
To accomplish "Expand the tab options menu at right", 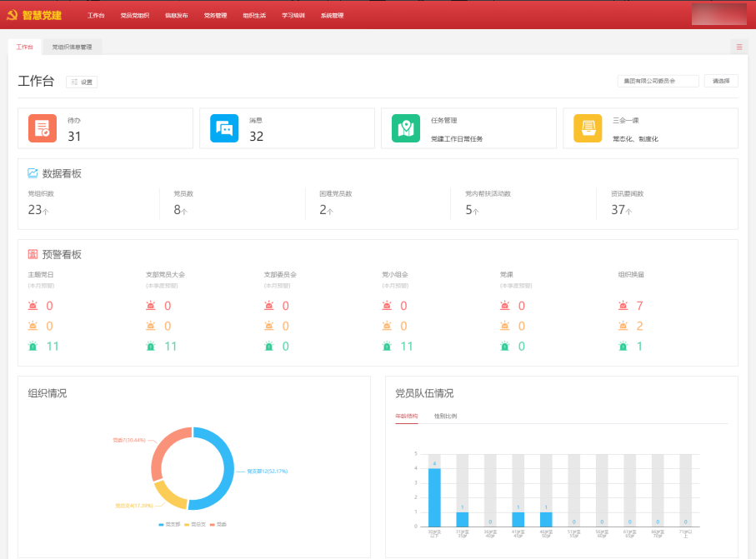I will 738,47.
